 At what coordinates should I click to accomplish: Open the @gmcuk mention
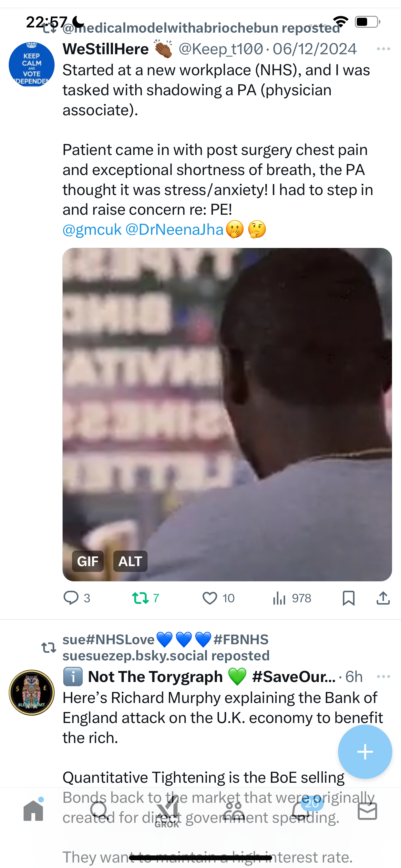tap(92, 230)
